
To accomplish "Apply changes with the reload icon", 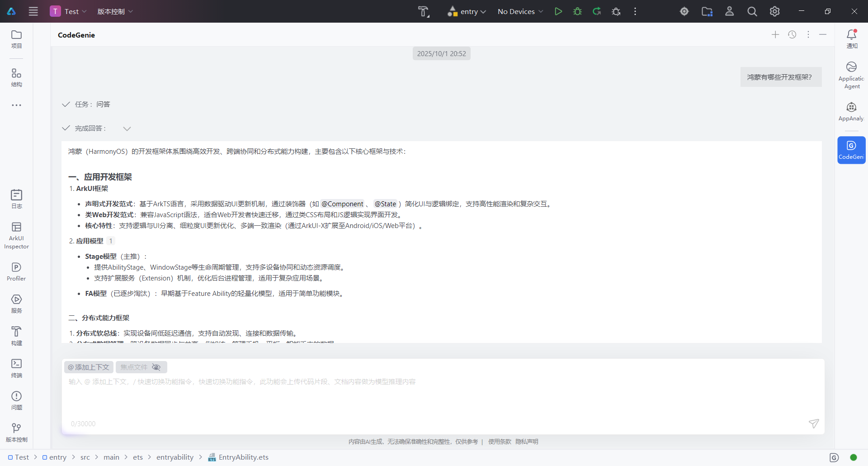I will pos(597,11).
